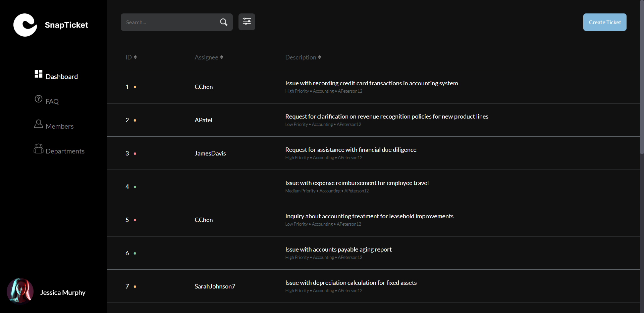Click assignee SarahJohnson7 on ticket 7

215,286
